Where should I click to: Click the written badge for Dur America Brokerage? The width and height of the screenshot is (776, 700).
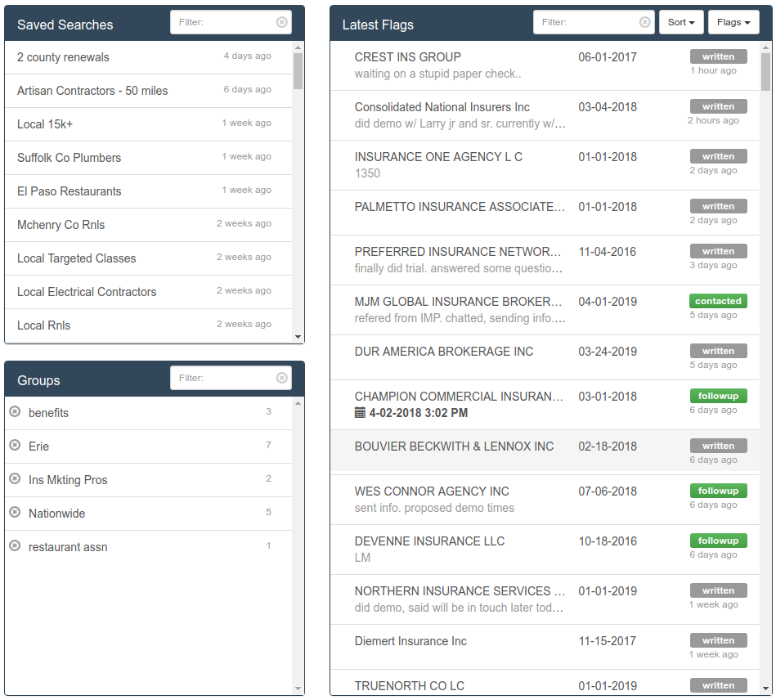(718, 351)
